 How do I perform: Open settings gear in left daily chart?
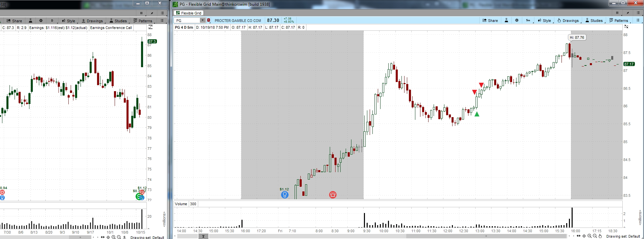[41, 21]
